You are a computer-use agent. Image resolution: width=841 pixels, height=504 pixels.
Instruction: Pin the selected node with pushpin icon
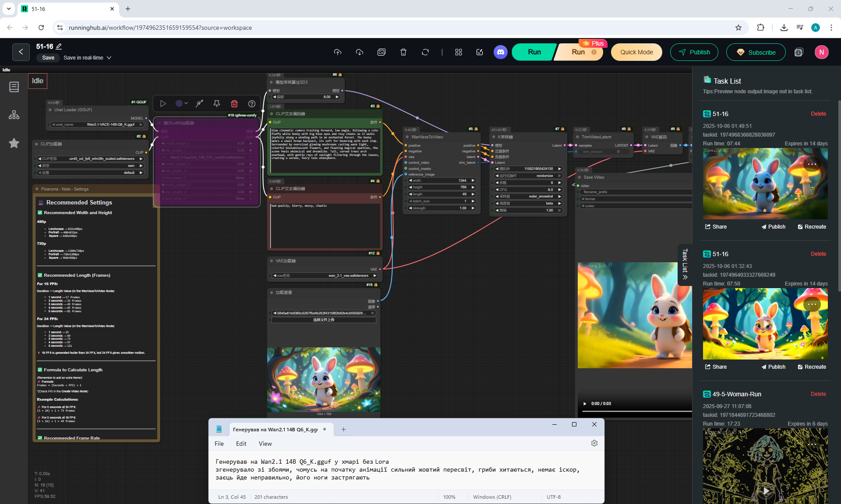click(216, 104)
